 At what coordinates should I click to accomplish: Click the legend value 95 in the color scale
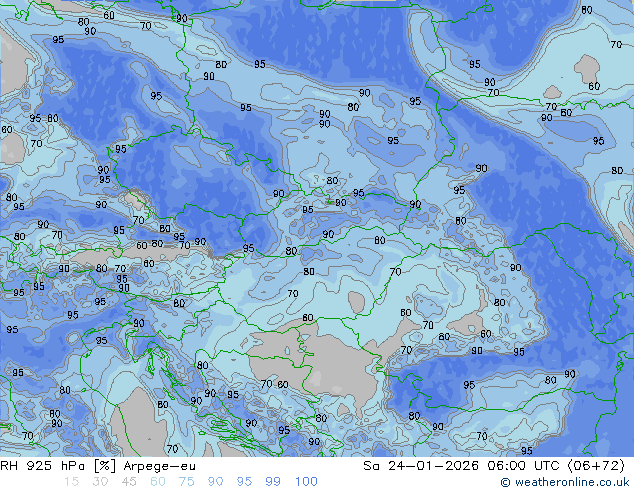point(244,482)
